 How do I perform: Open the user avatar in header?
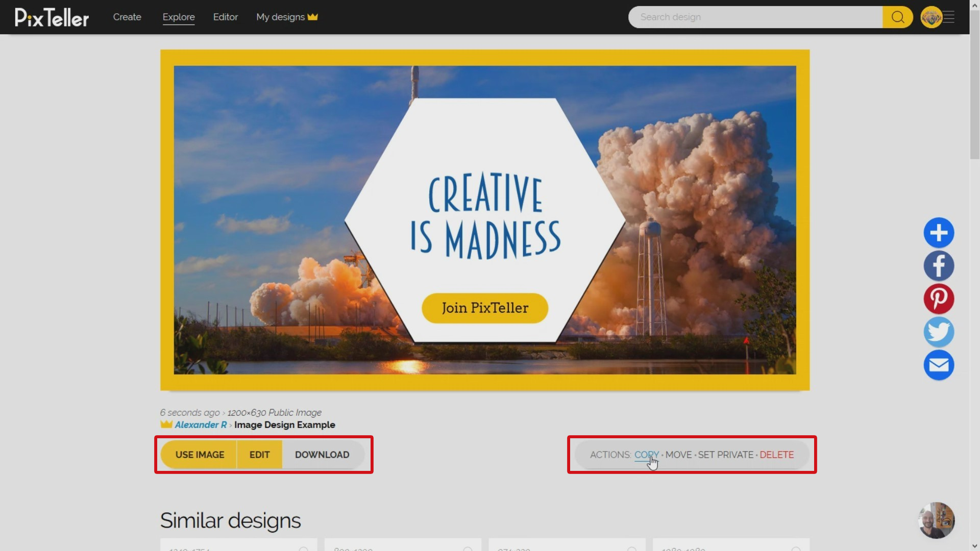pyautogui.click(x=931, y=17)
